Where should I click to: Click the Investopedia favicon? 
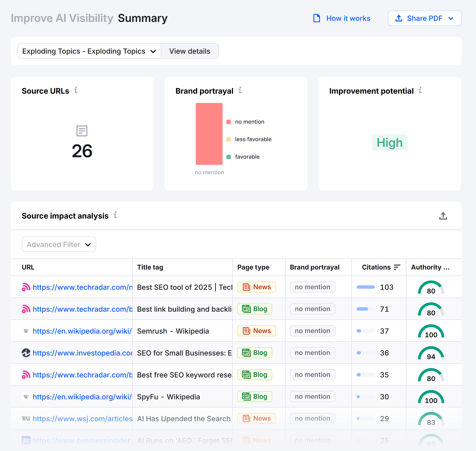click(x=26, y=353)
